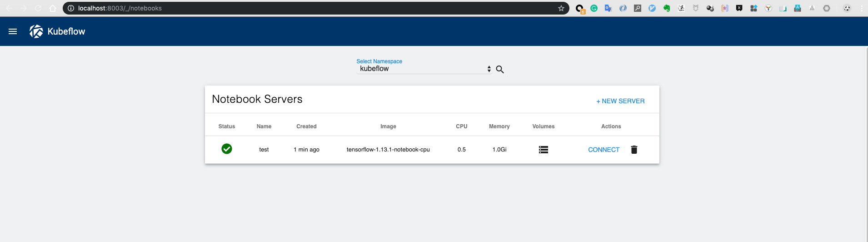The width and height of the screenshot is (868, 242).
Task: Open the Kubeflow hamburger side menu
Action: click(x=13, y=31)
